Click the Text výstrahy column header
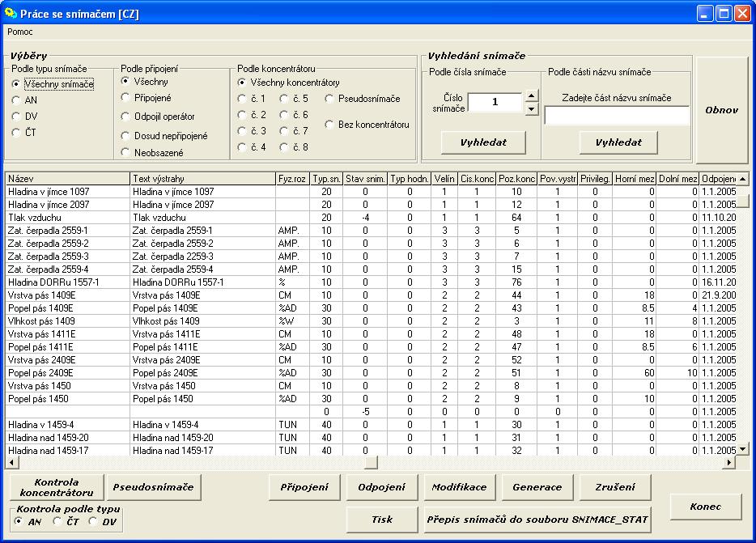This screenshot has height=543, width=756. tap(202, 179)
